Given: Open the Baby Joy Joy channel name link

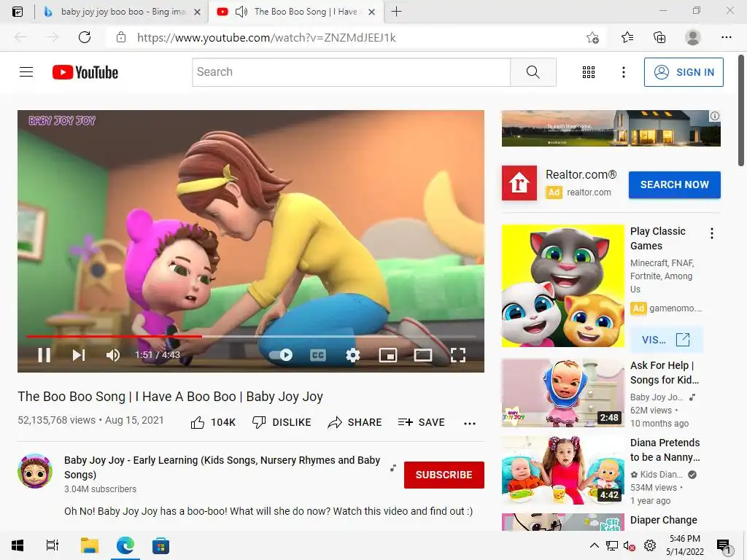Looking at the screenshot, I should 222,467.
